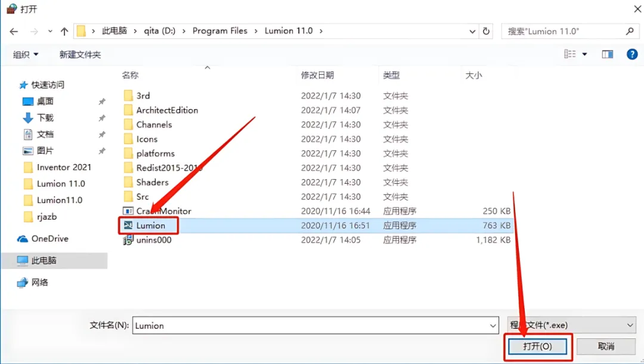Select qita (D:) in the address path
Viewport: 644px width, 364px height.
point(159,31)
